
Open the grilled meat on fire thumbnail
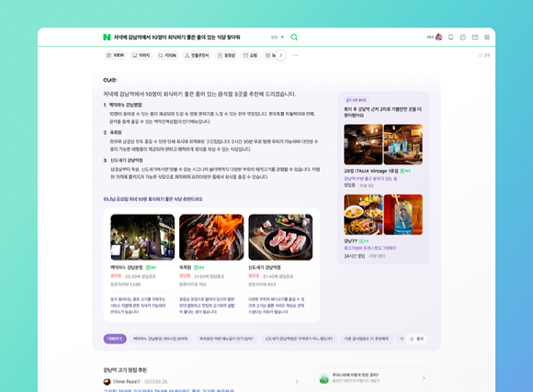211,237
